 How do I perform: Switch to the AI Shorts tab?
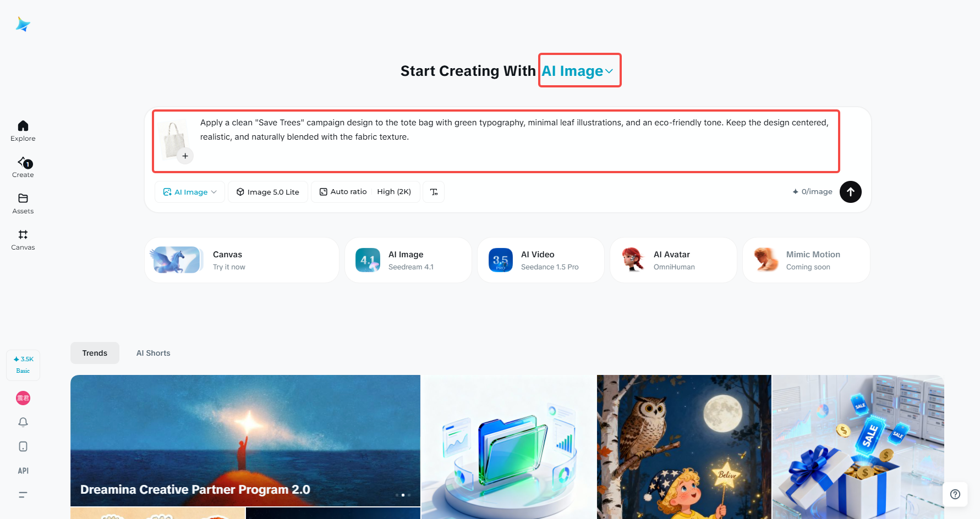pyautogui.click(x=154, y=353)
